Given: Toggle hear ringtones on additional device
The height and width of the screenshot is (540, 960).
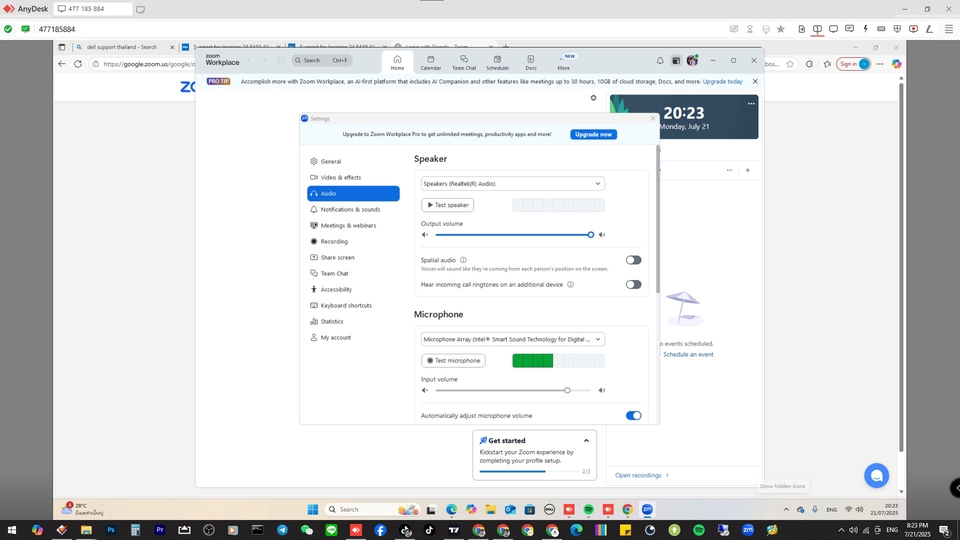Looking at the screenshot, I should tap(633, 284).
